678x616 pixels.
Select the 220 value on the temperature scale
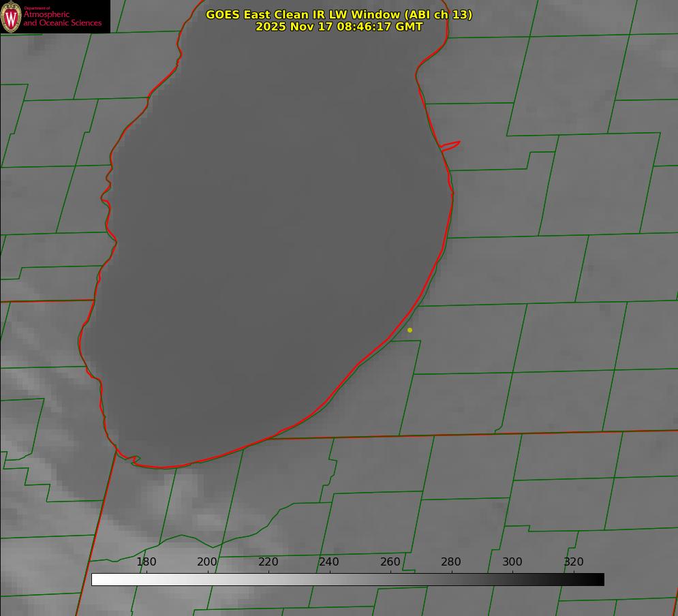tap(268, 561)
